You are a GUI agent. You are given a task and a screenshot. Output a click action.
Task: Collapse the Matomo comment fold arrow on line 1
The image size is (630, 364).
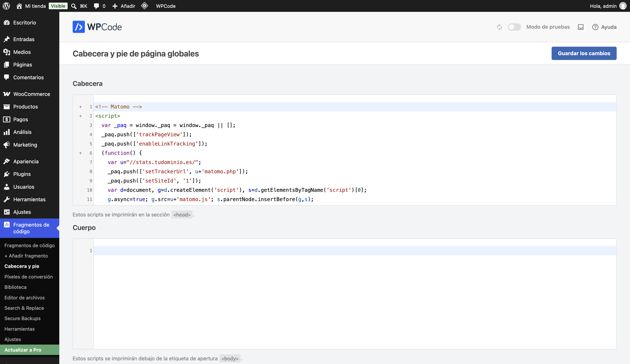coord(80,107)
